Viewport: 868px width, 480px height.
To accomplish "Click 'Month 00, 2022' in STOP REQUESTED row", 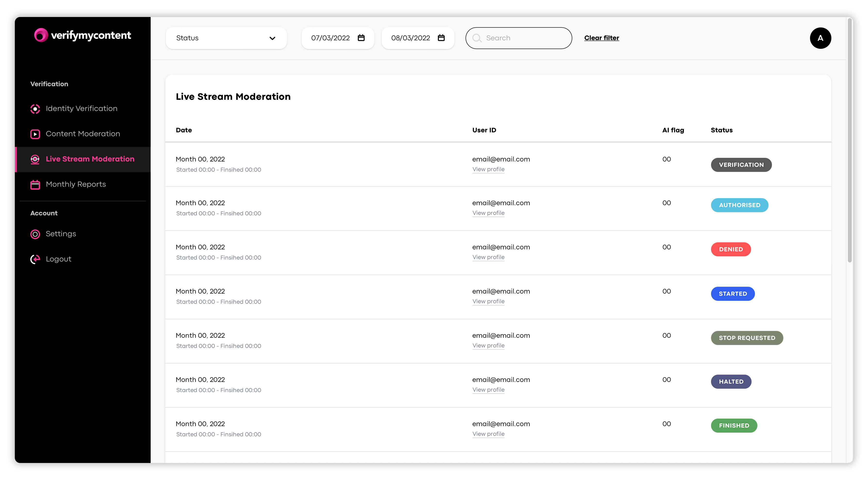I will pos(200,336).
